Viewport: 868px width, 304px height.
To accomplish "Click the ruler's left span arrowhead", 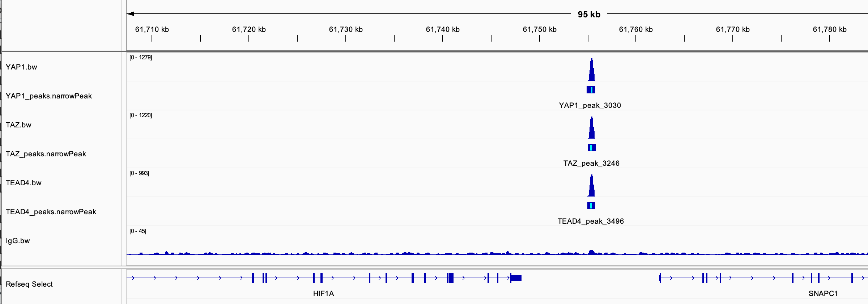I will tap(130, 14).
